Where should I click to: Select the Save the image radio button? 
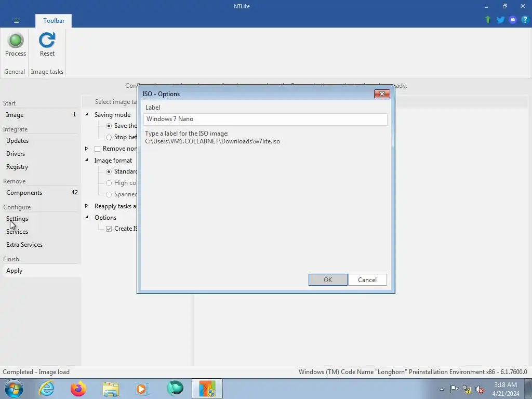click(109, 126)
